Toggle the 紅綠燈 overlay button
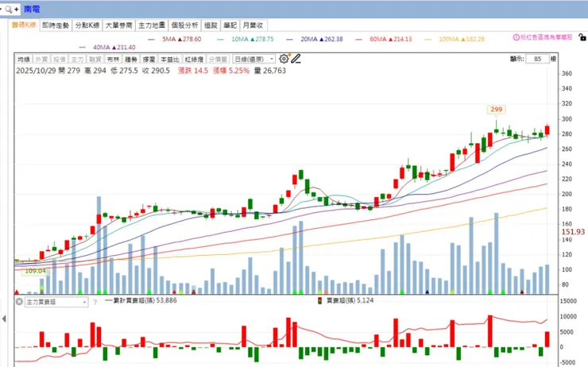 coord(194,60)
